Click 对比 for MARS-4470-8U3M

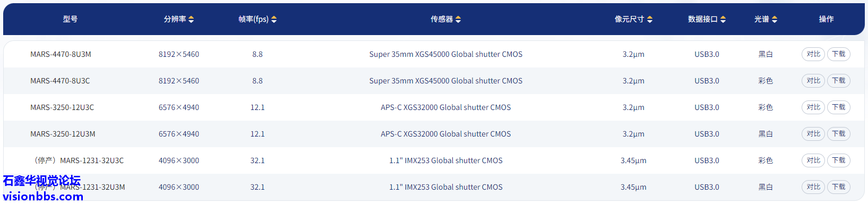[813, 54]
